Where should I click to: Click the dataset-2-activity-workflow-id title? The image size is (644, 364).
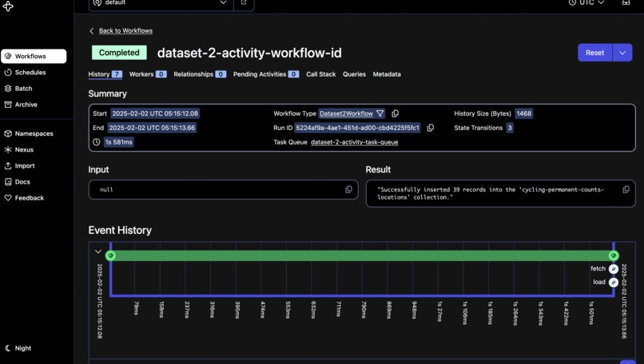coord(249,53)
